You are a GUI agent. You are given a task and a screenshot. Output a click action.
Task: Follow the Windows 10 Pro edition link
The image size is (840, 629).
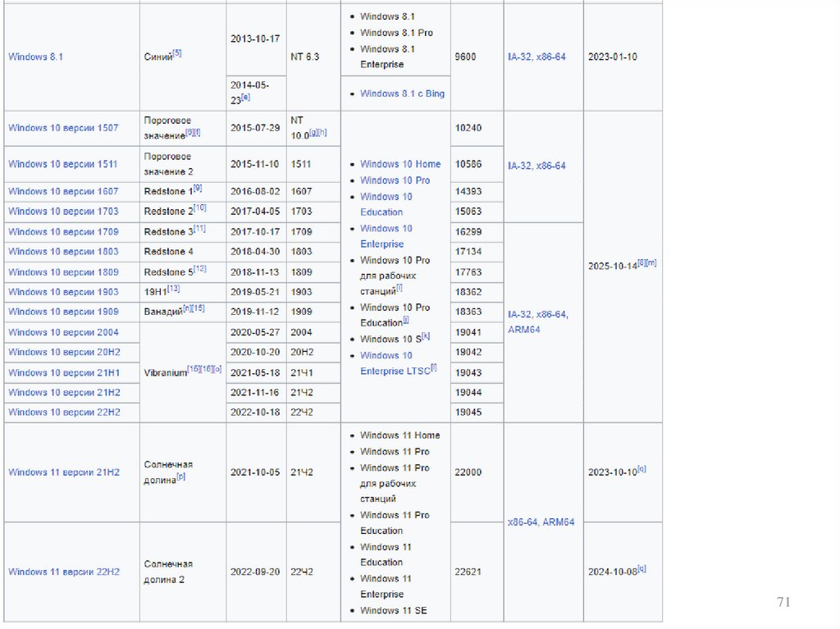point(395,180)
